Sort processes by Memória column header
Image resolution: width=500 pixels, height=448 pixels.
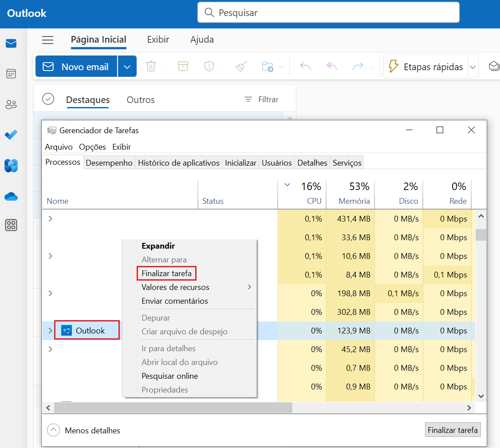[x=350, y=194]
